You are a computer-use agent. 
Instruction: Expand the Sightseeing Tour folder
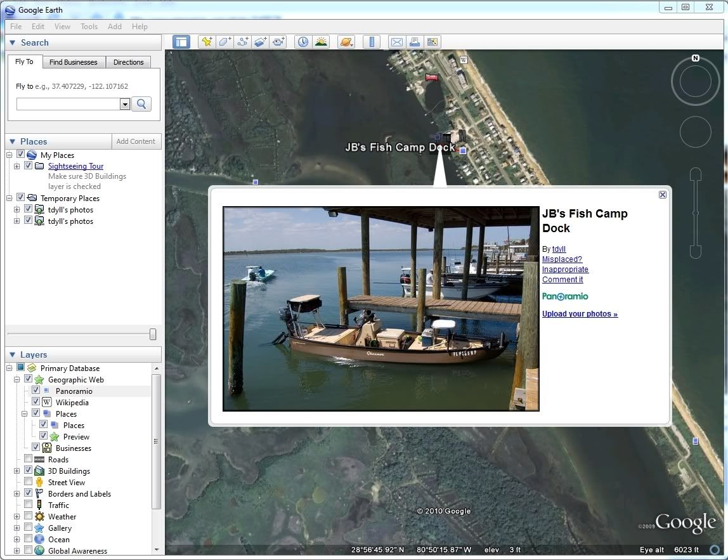(16, 166)
